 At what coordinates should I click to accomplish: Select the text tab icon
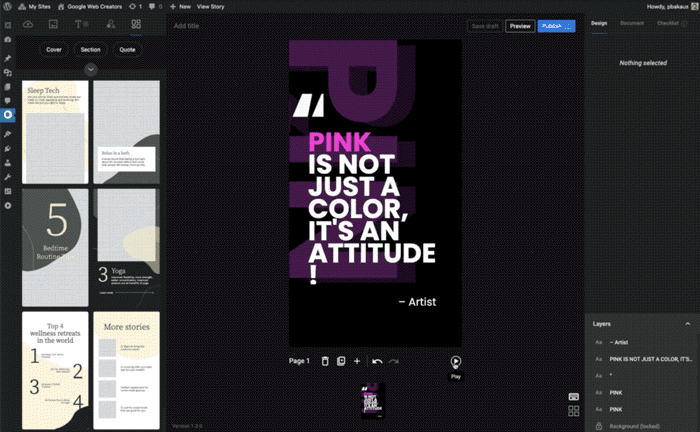pyautogui.click(x=81, y=23)
